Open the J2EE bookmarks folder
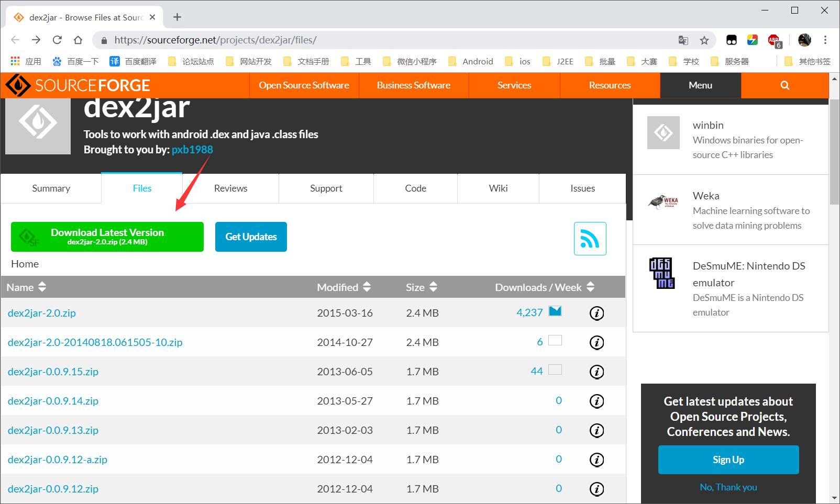This screenshot has height=504, width=840. pyautogui.click(x=558, y=61)
